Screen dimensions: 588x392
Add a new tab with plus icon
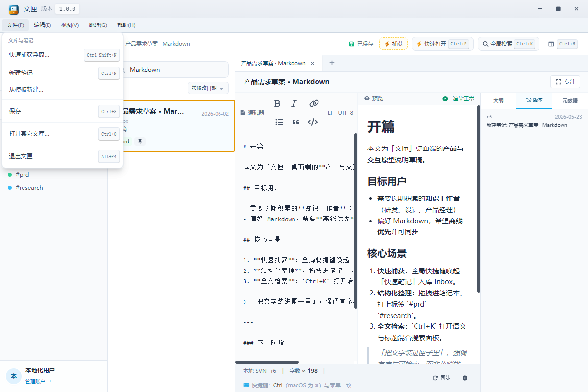[332, 63]
